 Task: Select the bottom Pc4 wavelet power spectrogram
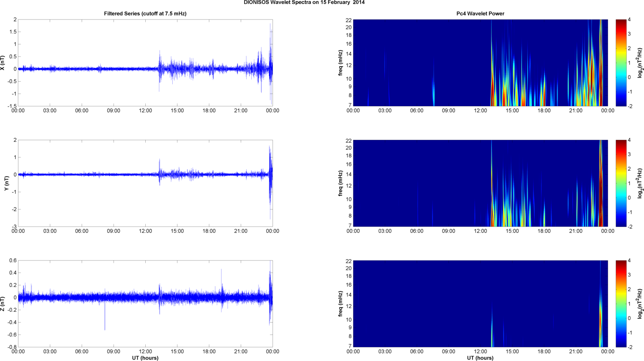tap(480, 304)
